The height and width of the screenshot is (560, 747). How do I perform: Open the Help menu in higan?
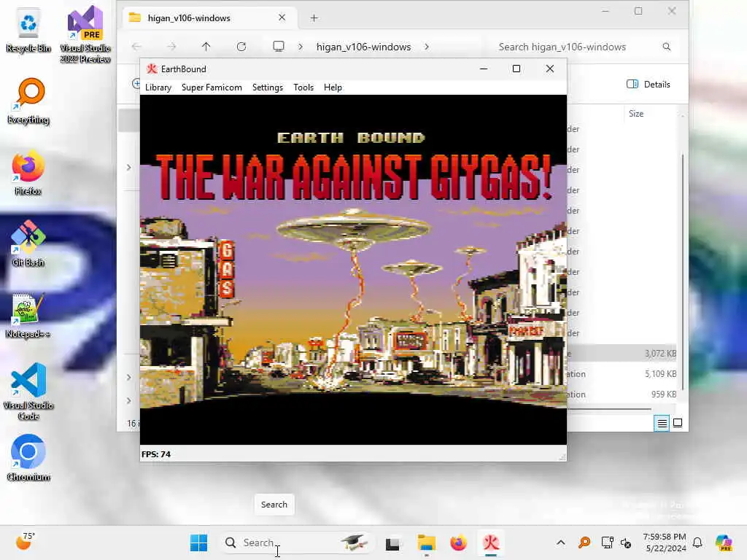tap(333, 87)
